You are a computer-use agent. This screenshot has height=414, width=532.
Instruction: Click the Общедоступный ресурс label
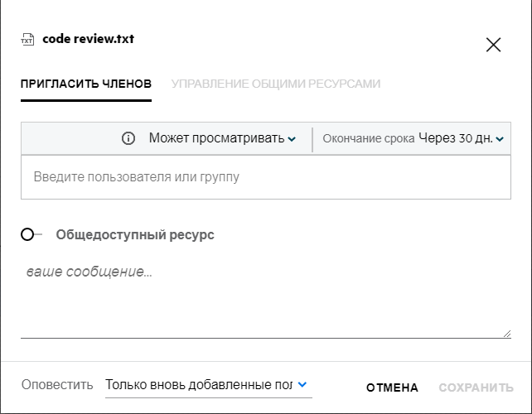point(135,235)
